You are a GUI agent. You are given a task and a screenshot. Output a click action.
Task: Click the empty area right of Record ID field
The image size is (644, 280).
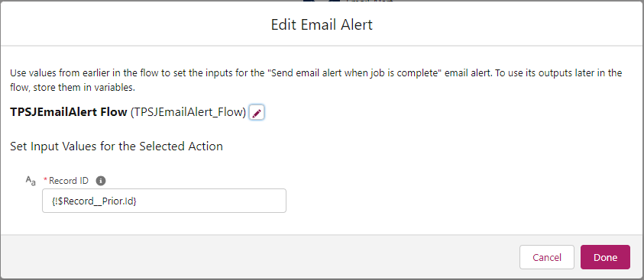click(x=451, y=201)
